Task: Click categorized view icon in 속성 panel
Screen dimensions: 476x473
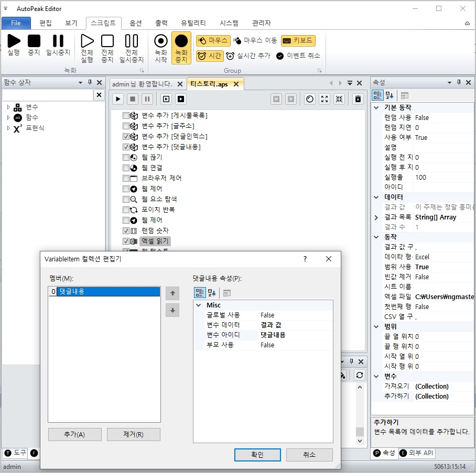Action: point(377,95)
